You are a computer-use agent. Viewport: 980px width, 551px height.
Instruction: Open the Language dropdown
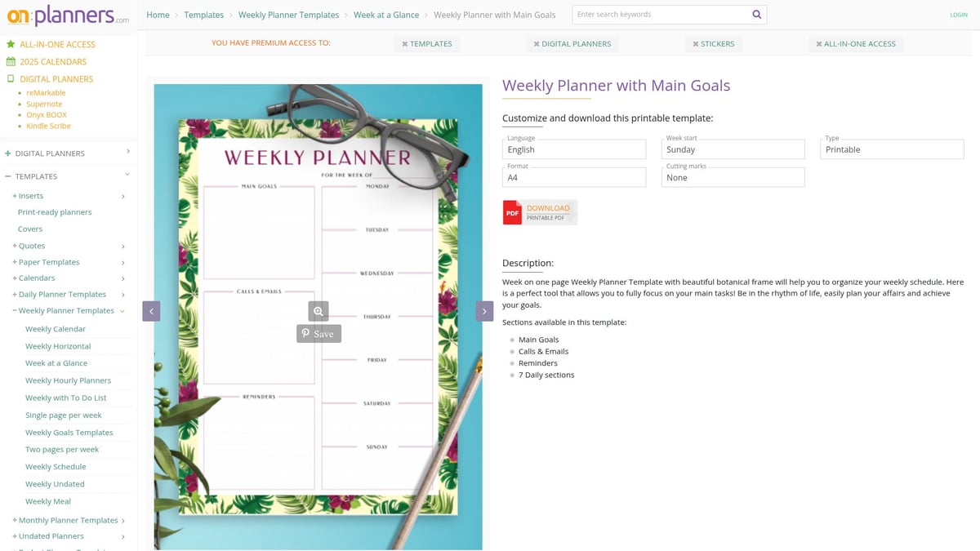574,149
